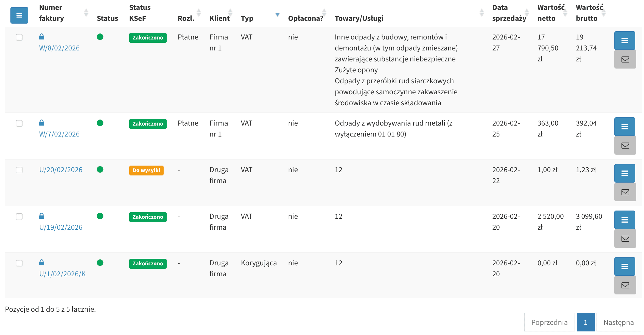Click the lock icon next to U/1/02/2026/K
Image resolution: width=644 pixels, height=335 pixels.
tap(42, 263)
